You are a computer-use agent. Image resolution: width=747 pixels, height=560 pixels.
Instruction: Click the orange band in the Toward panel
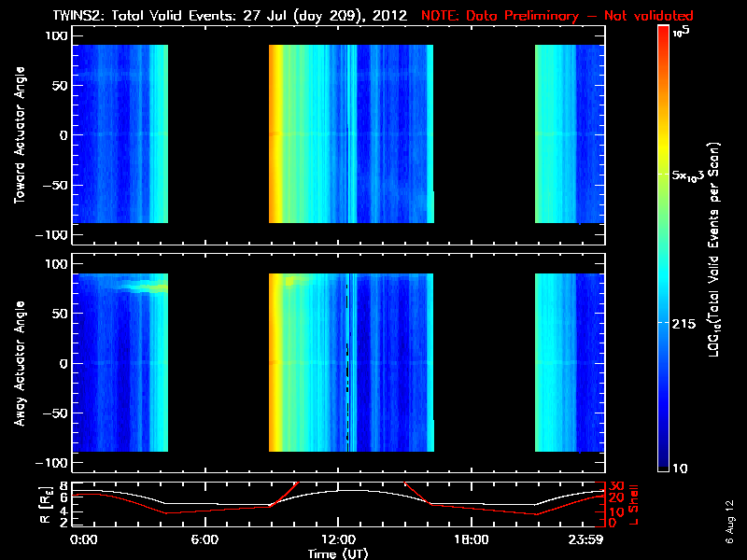(275, 133)
